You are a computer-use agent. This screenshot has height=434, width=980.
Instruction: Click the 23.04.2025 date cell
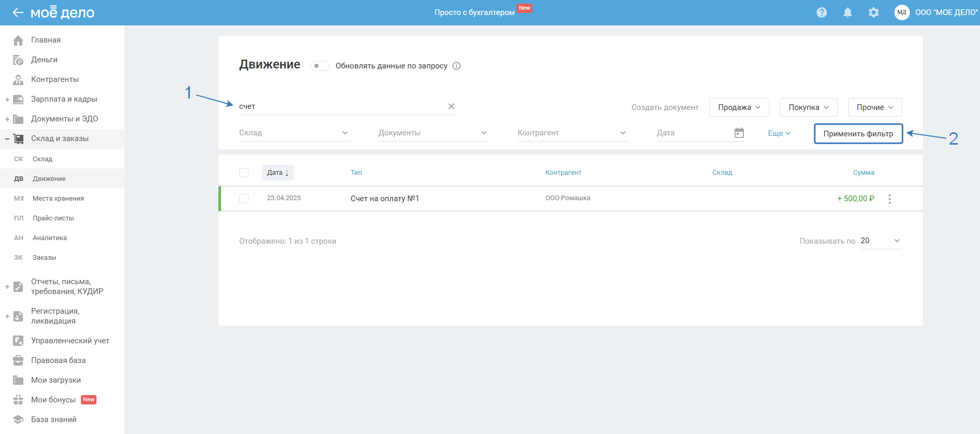[284, 198]
